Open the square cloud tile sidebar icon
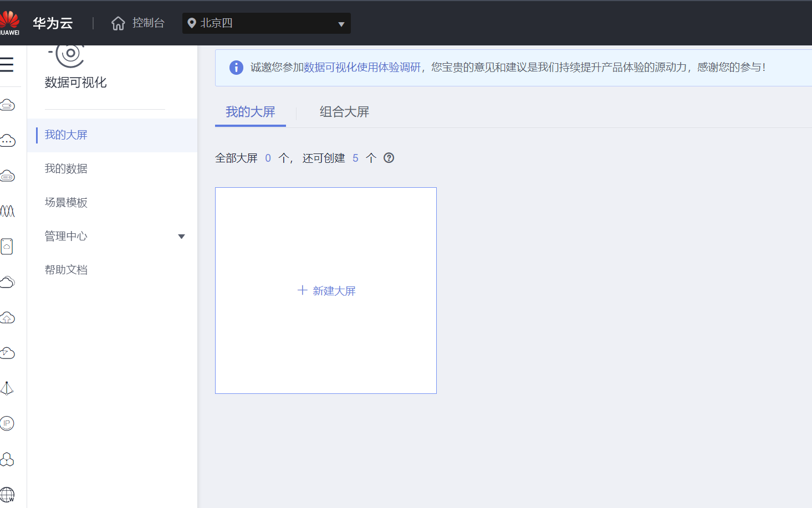Image resolution: width=812 pixels, height=508 pixels. [x=7, y=247]
